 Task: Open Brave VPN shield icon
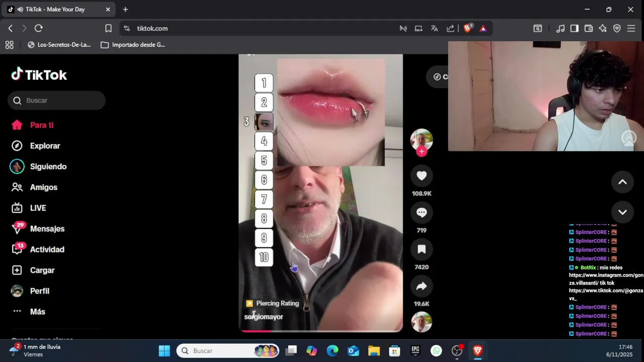[x=617, y=29]
